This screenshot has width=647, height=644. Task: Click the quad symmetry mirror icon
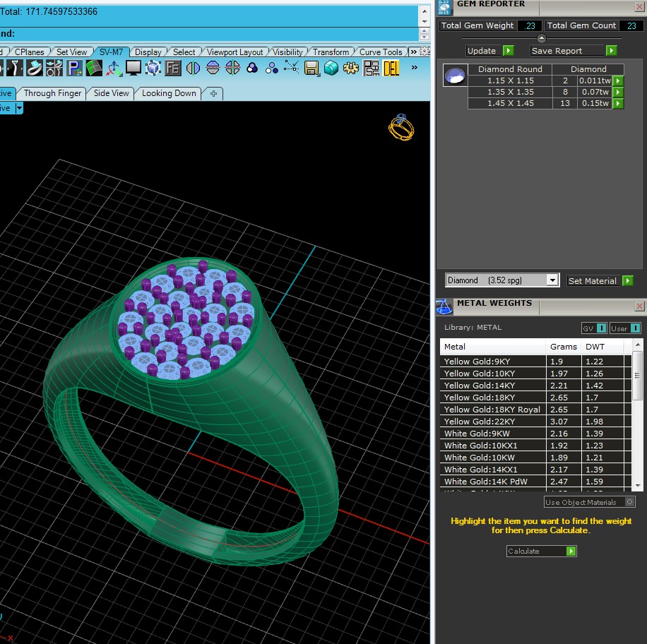tap(232, 68)
